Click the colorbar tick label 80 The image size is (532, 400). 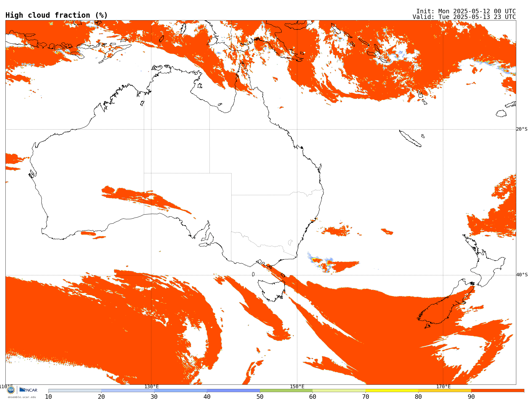coord(418,397)
